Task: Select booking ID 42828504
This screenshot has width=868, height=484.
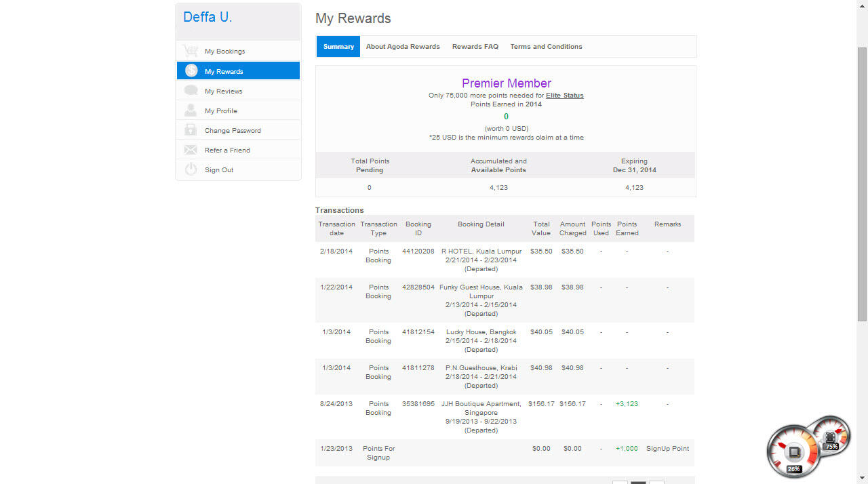Action: (418, 287)
